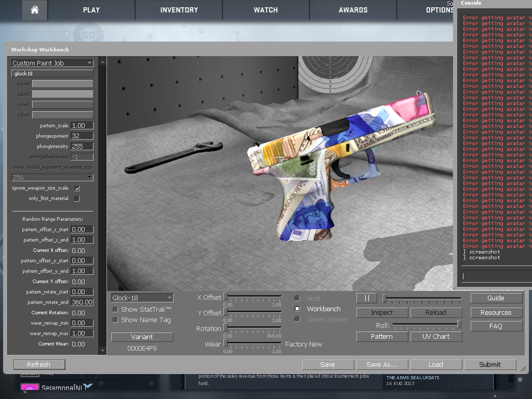
Task: Click the Wear slider handle
Action: [225, 343]
